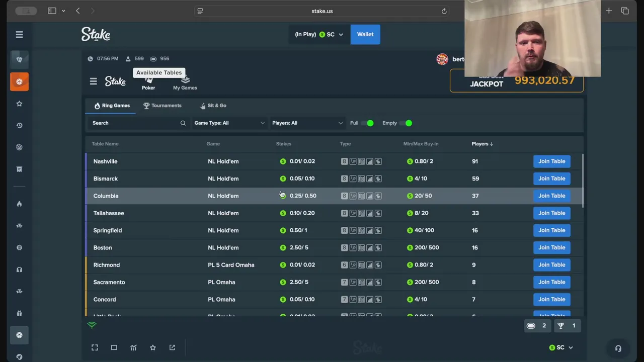Pop out the game in new window
Viewport: 644px width, 362px height.
[x=172, y=347]
